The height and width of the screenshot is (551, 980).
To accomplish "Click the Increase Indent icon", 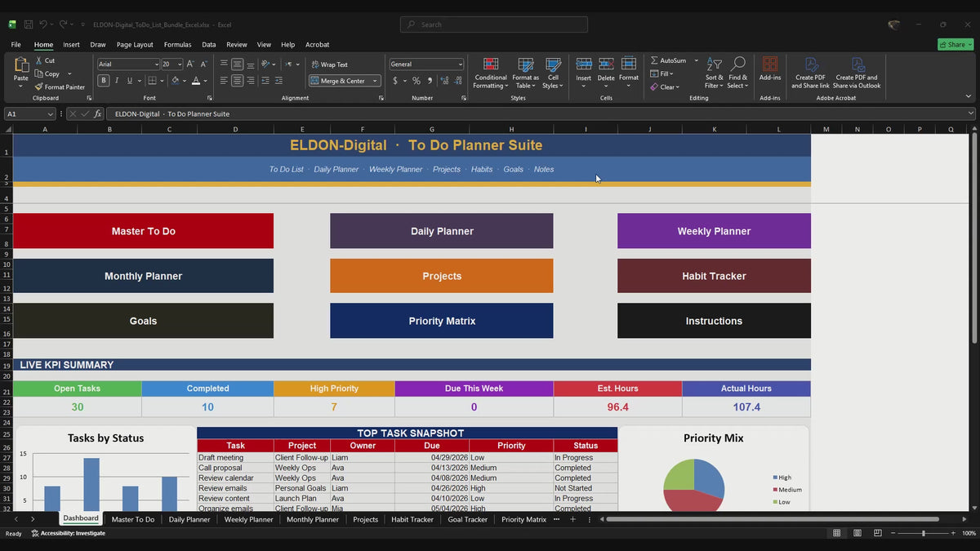I will 278,81.
